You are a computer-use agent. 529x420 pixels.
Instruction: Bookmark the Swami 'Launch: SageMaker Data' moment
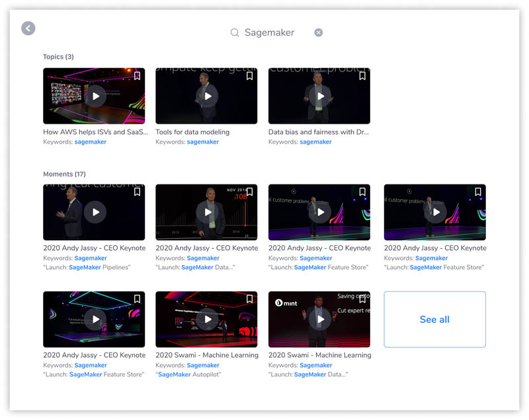(362, 299)
